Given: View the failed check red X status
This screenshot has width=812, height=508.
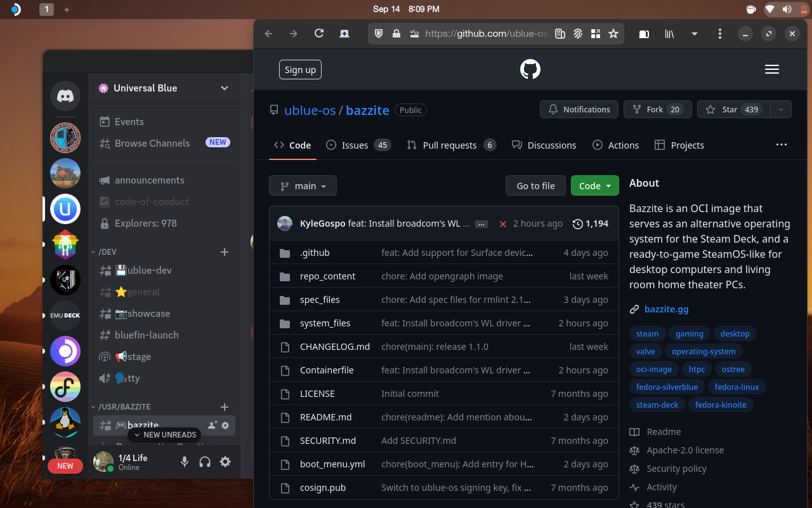Looking at the screenshot, I should pos(503,224).
